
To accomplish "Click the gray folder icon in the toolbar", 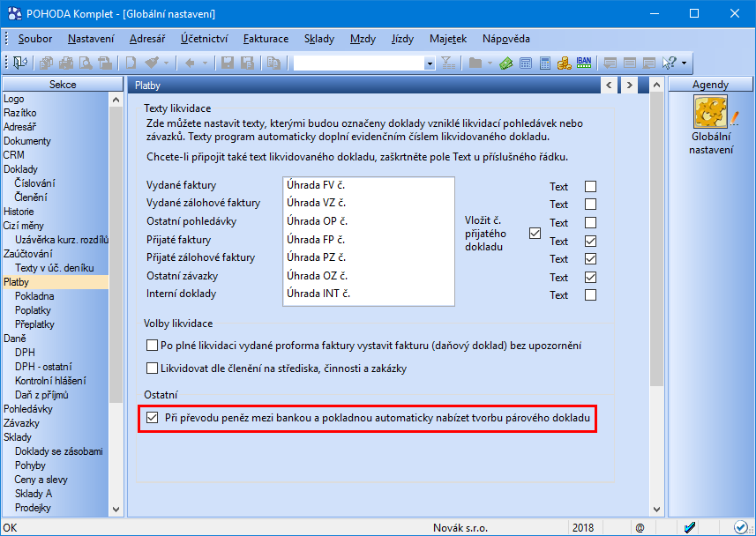I will (x=475, y=63).
